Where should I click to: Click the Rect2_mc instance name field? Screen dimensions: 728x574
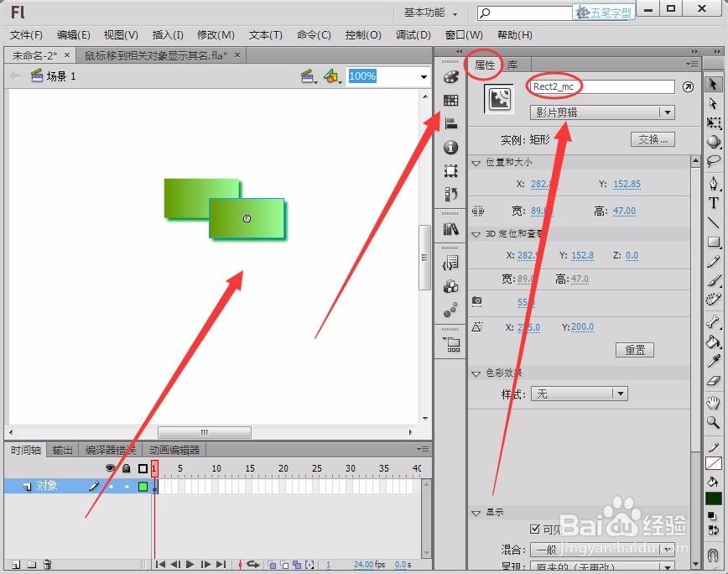pyautogui.click(x=602, y=86)
